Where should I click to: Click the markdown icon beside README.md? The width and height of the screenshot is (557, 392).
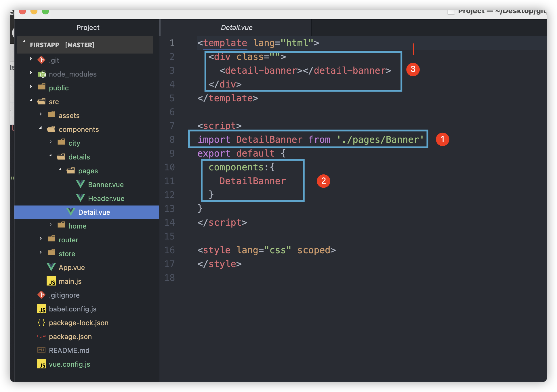point(41,350)
